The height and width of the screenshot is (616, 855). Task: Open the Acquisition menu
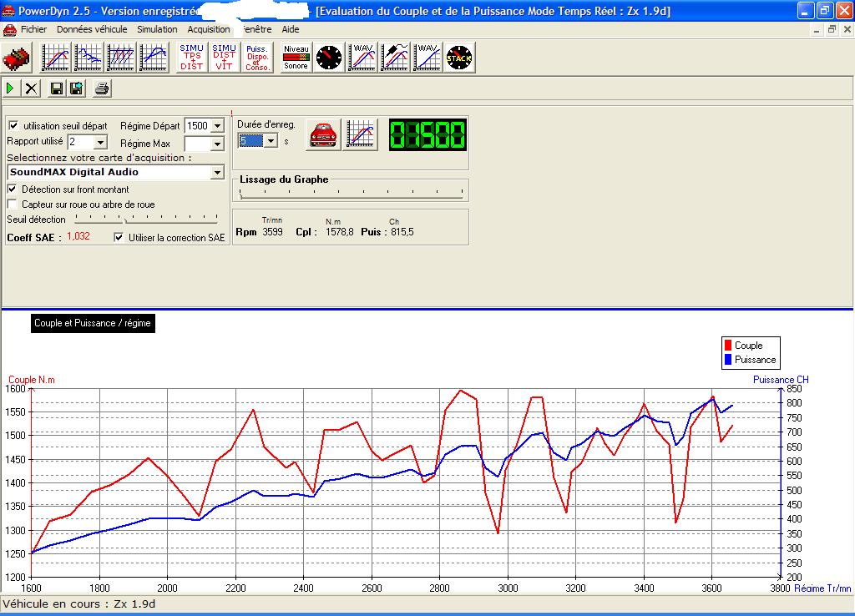click(208, 29)
